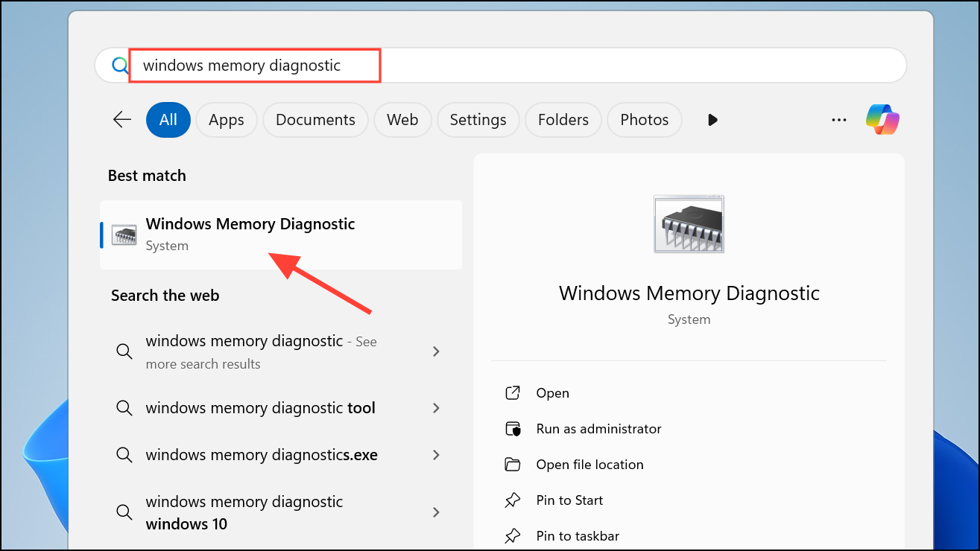Click the memory chip icon in Best match
This screenshot has width=980, height=551.
pos(124,235)
